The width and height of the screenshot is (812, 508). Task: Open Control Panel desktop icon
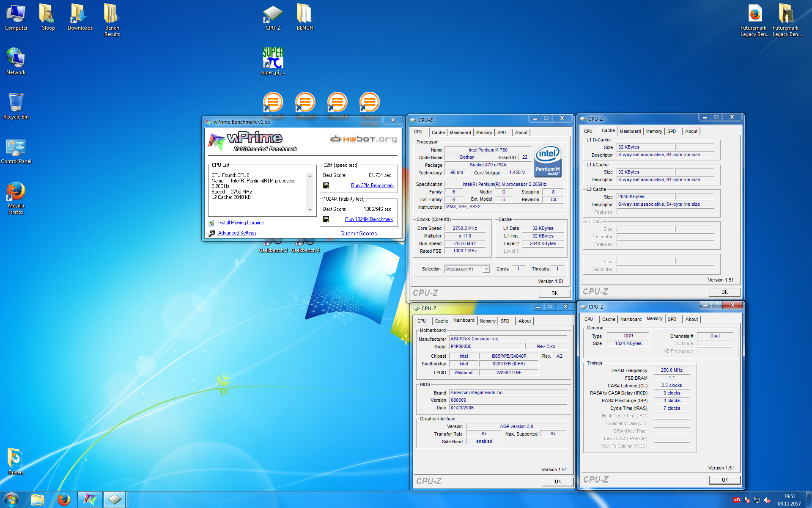pyautogui.click(x=16, y=151)
